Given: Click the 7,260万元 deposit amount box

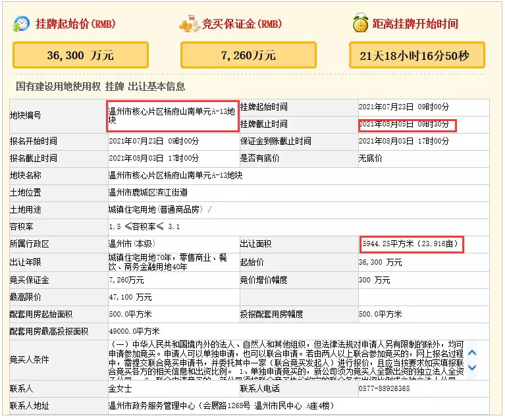Looking at the screenshot, I should [248, 55].
